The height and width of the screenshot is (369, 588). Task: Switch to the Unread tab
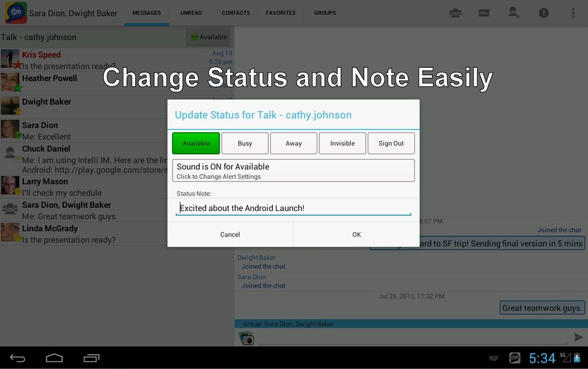pyautogui.click(x=191, y=13)
